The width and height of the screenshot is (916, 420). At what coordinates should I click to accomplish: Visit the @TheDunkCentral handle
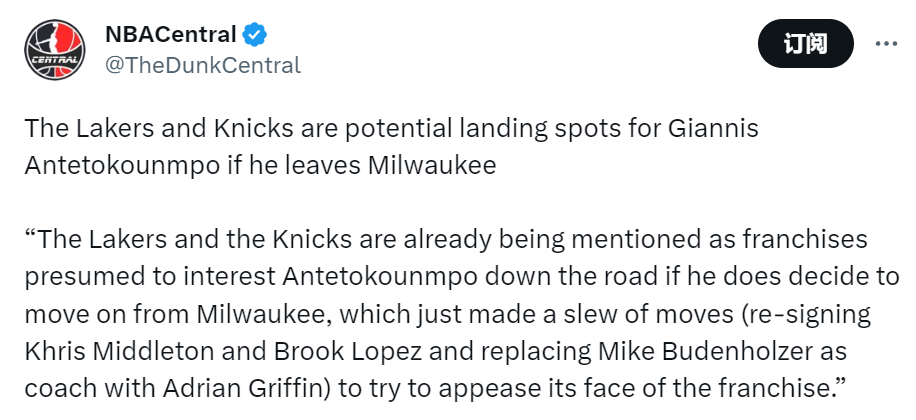click(x=202, y=65)
